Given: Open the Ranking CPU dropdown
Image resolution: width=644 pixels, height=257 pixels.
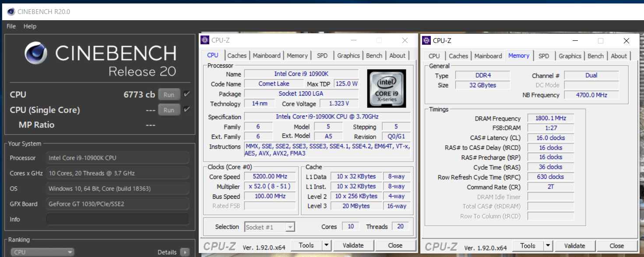Looking at the screenshot, I should tap(42, 252).
